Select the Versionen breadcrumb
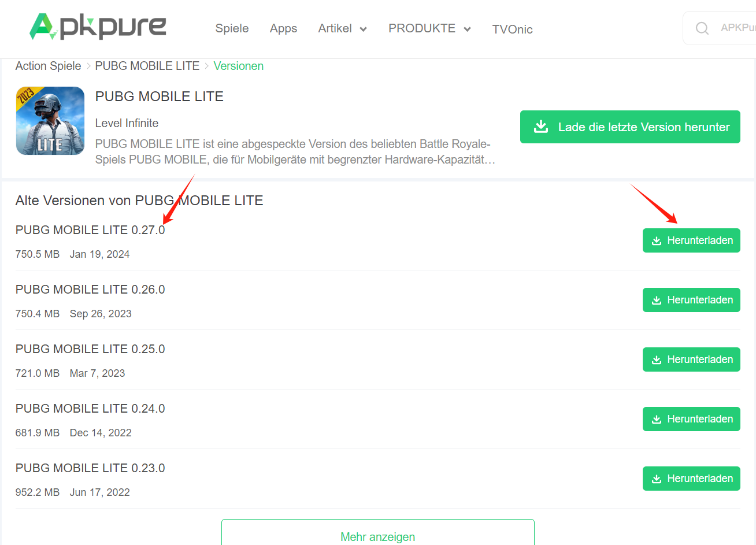This screenshot has width=756, height=545. (239, 66)
